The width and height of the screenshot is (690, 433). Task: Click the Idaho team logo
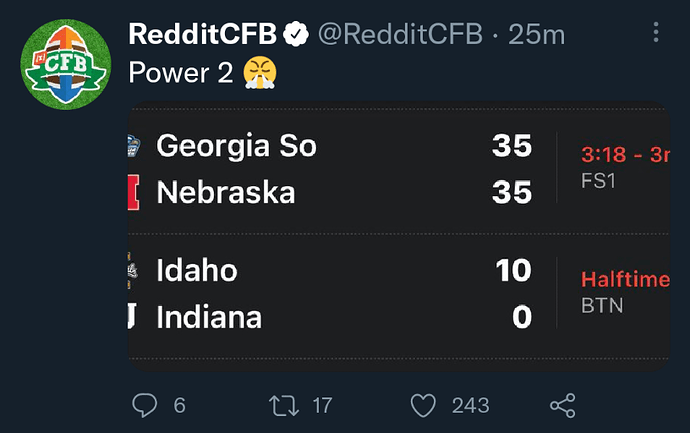[132, 270]
